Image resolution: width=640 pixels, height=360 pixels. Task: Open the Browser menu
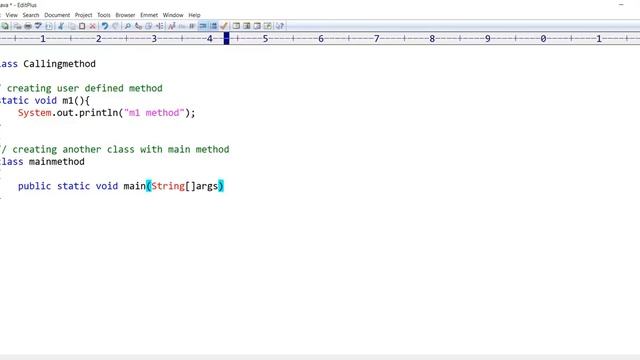[x=125, y=15]
